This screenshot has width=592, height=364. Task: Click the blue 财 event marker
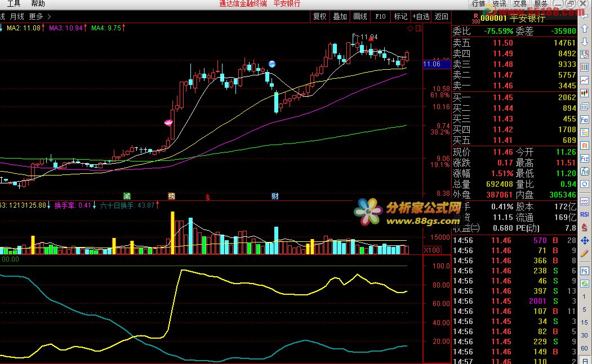point(275,196)
